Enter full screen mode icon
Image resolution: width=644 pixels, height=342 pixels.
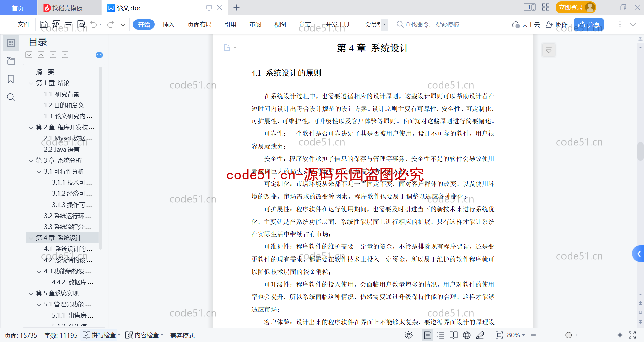click(632, 335)
